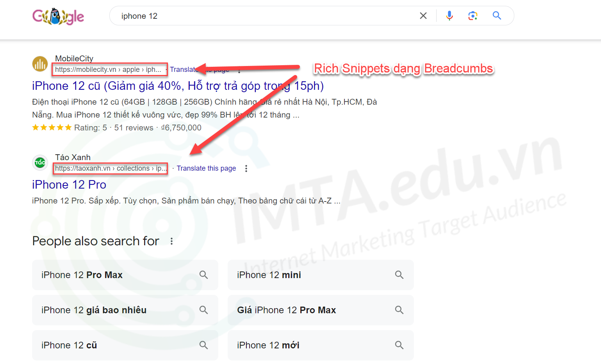Click the five-star rating of the MobileCity result
The height and width of the screenshot is (364, 601).
[x=52, y=127]
